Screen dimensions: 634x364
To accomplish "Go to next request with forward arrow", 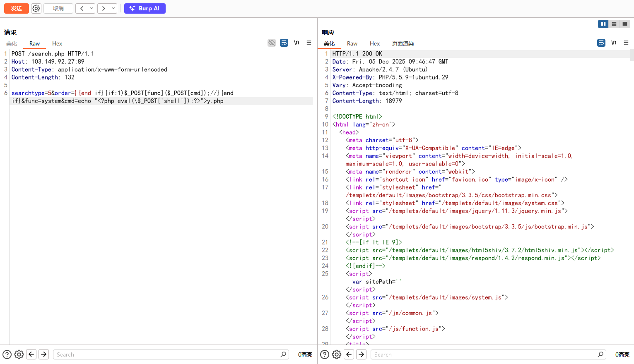I will 104,8.
